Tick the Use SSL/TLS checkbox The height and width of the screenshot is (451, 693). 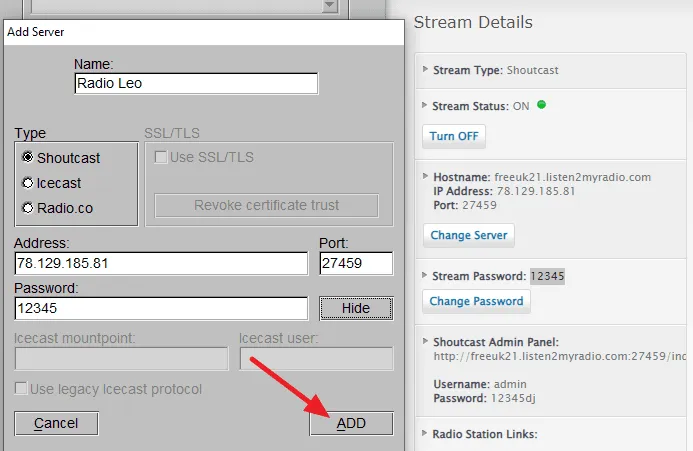[x=161, y=157]
